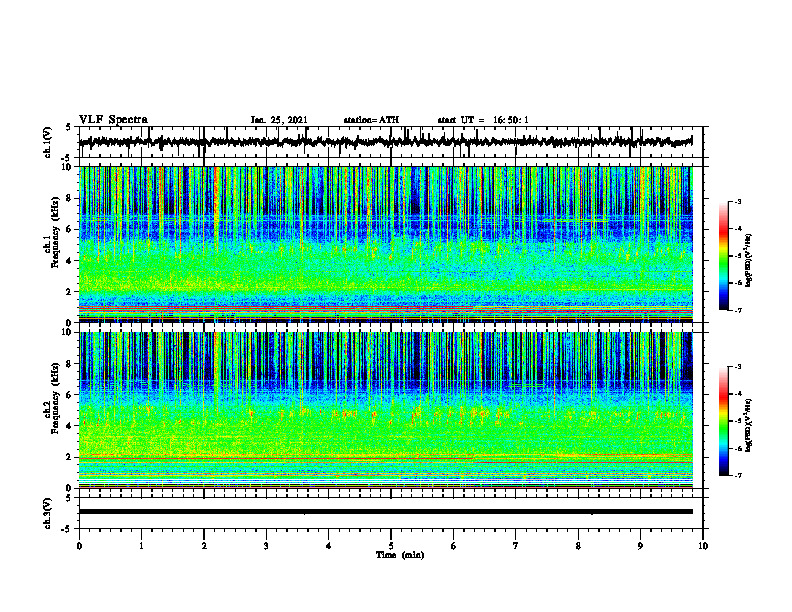Click the time axis tick label "0"
This screenshot has width=792, height=612.
tap(79, 546)
